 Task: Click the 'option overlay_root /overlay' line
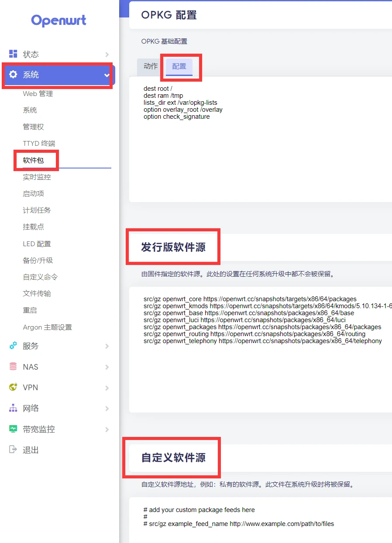click(x=183, y=110)
